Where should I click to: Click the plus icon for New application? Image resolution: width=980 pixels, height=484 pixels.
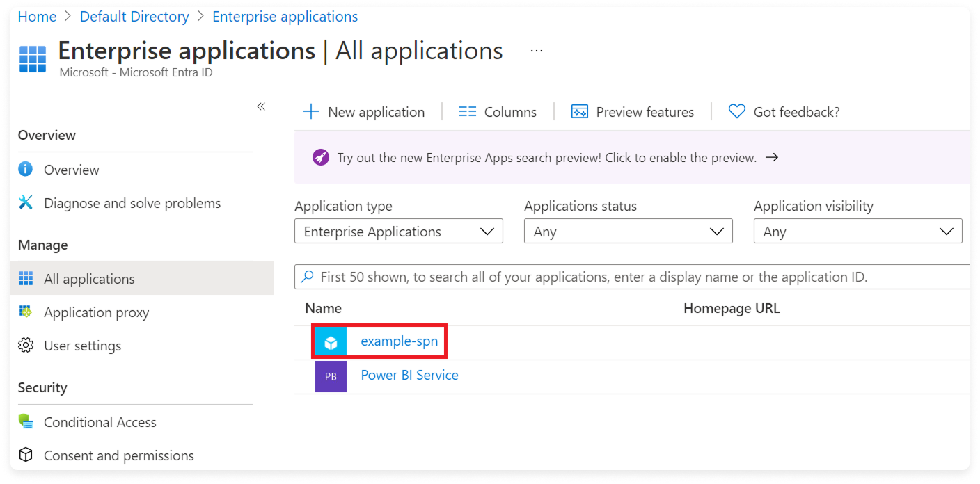point(311,111)
